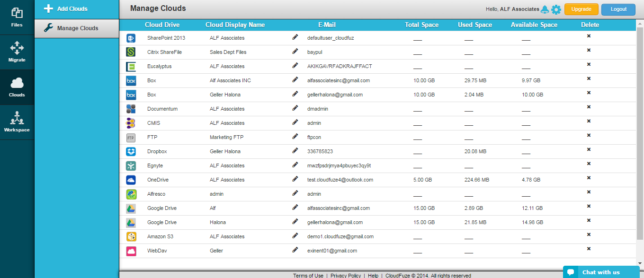644x278 pixels.
Task: Open the Files section in sidebar
Action: [x=17, y=17]
